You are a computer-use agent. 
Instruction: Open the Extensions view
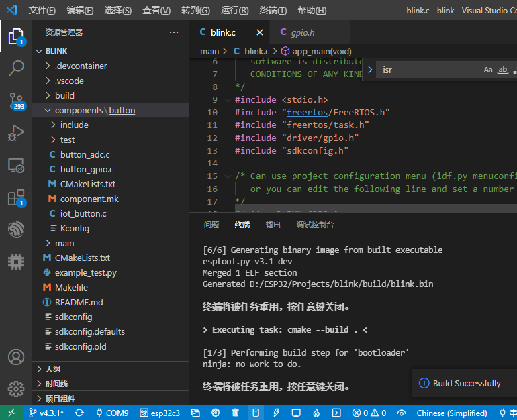pos(16,198)
